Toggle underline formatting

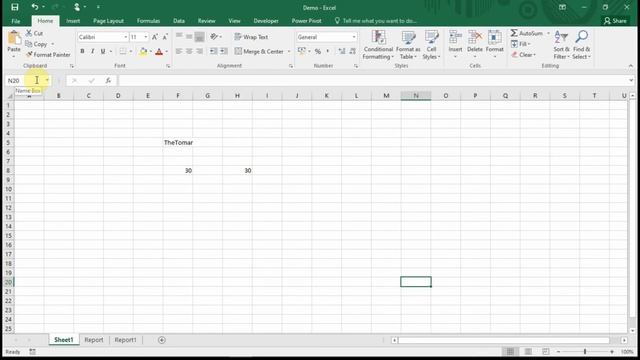(x=103, y=51)
